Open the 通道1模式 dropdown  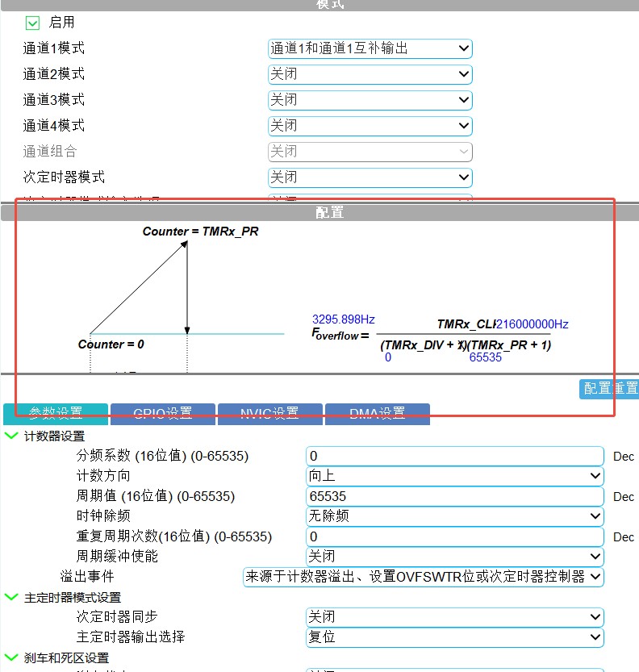point(370,48)
